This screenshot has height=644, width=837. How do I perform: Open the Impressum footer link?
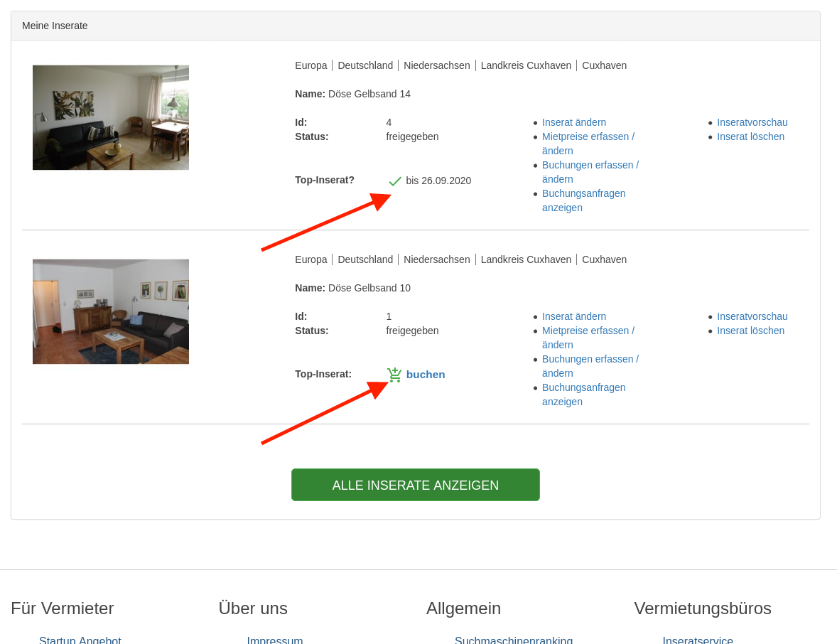[275, 639]
